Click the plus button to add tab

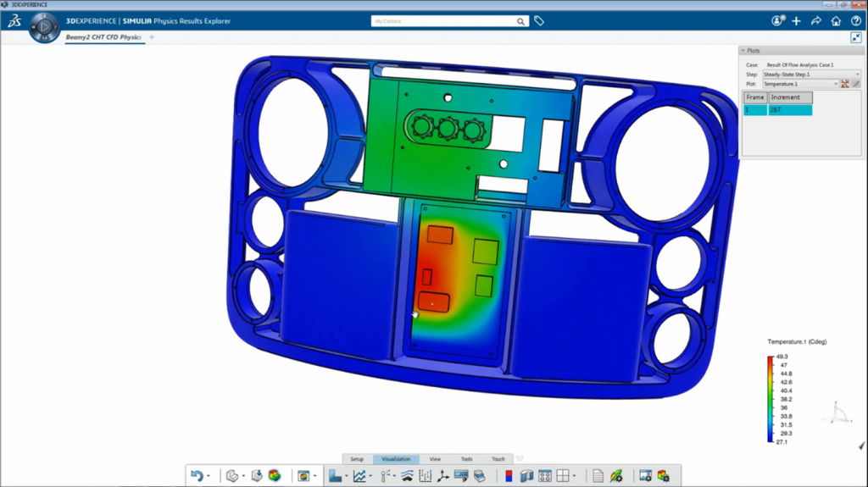152,37
